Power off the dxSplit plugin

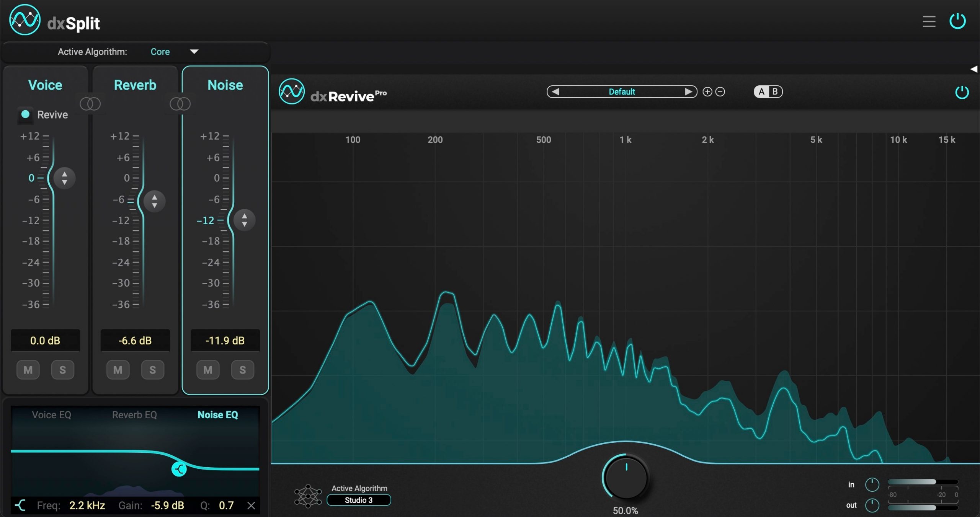pos(959,21)
